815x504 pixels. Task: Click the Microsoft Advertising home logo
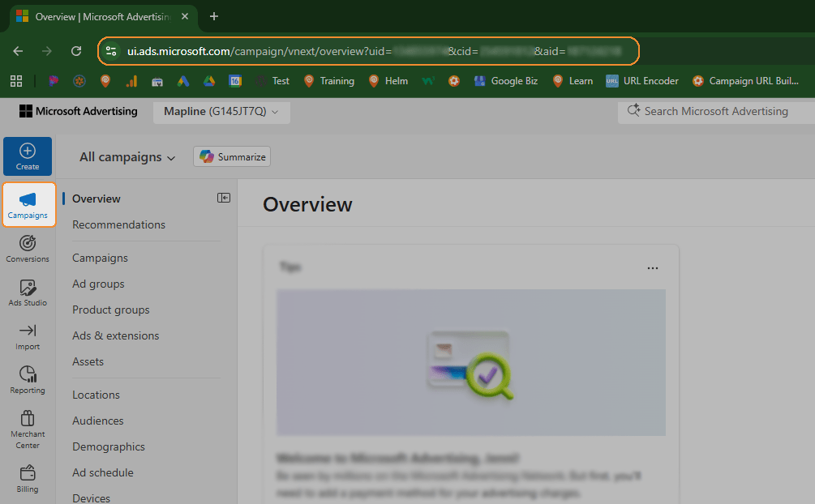tap(77, 111)
